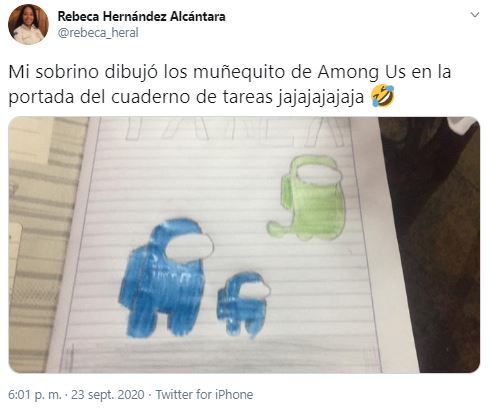The image size is (492, 408).
Task: Open the attached notebook photo
Action: click(244, 244)
